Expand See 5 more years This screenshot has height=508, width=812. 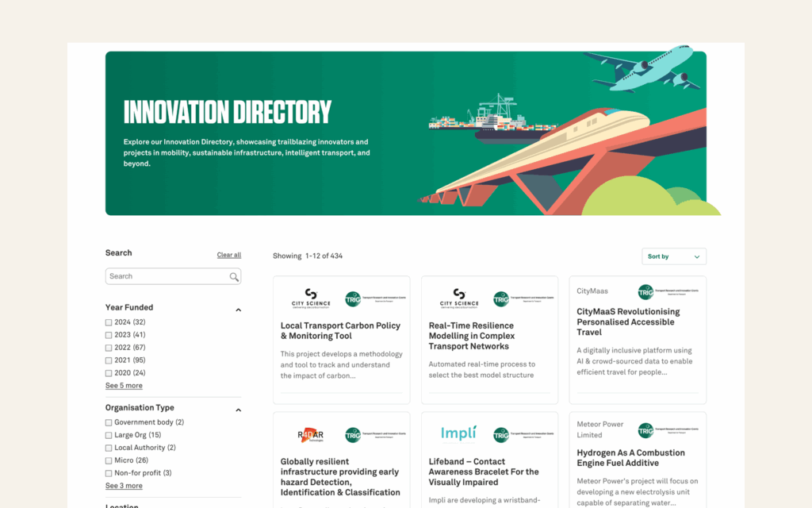[124, 385]
